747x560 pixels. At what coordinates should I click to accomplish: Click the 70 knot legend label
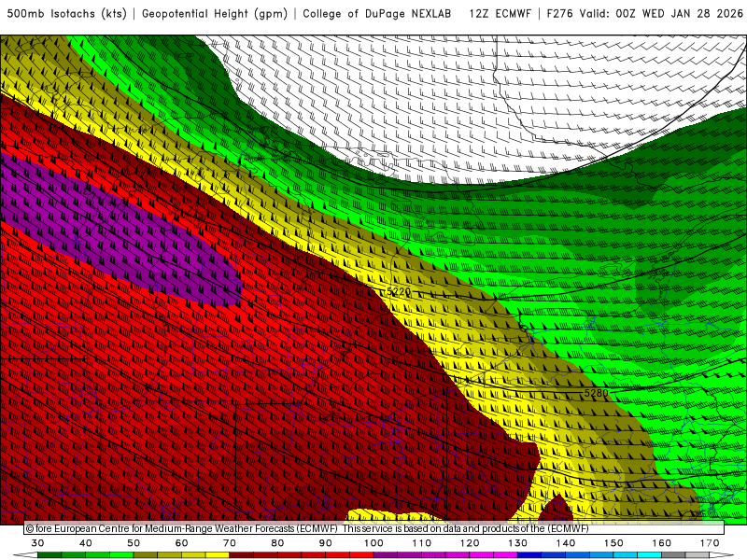pyautogui.click(x=230, y=543)
